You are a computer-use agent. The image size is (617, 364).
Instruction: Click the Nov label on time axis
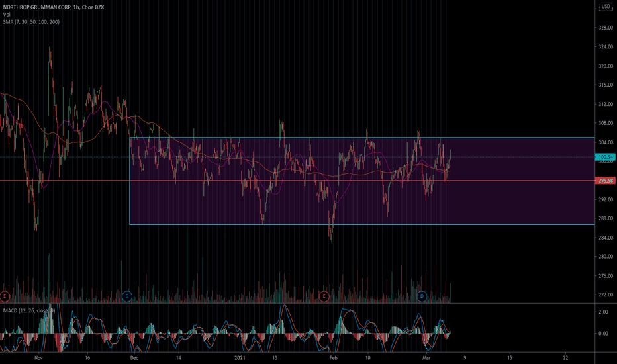click(x=38, y=357)
